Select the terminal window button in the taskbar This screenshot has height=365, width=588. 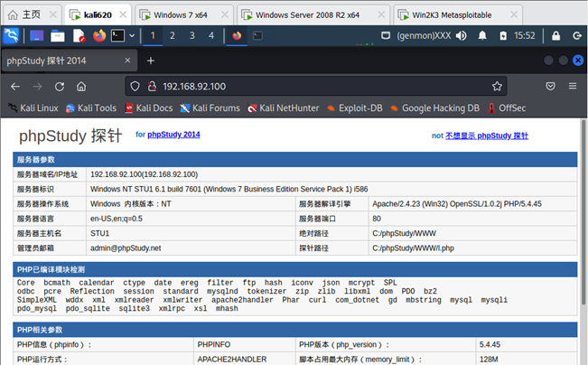(x=257, y=35)
